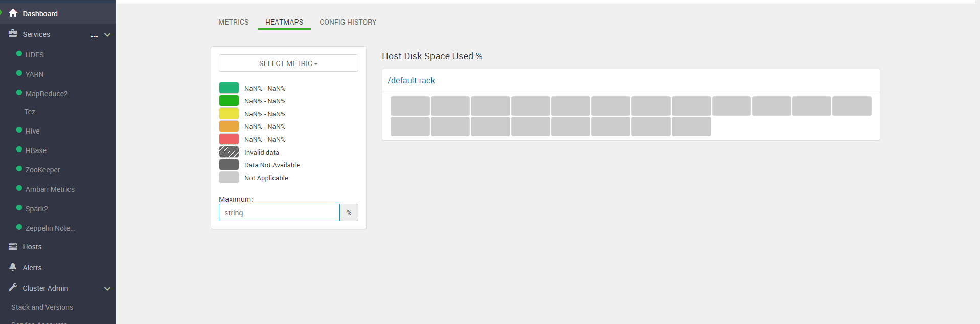Open the Services ellipsis actions menu
This screenshot has height=324, width=980.
click(x=94, y=36)
